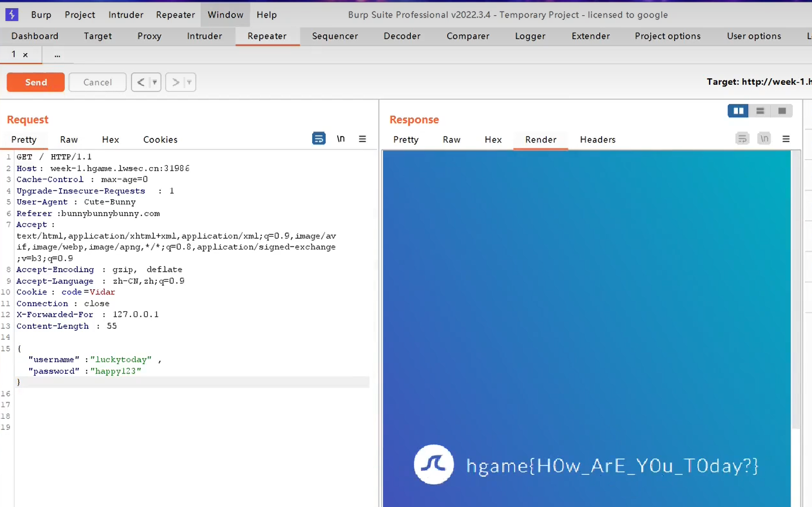The width and height of the screenshot is (812, 507).
Task: Open the Project menu
Action: pyautogui.click(x=80, y=15)
